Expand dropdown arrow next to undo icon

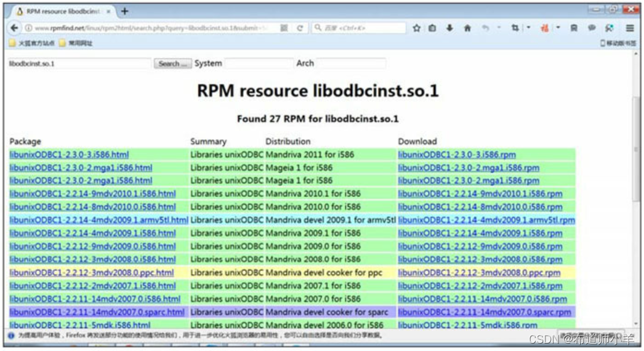click(499, 28)
